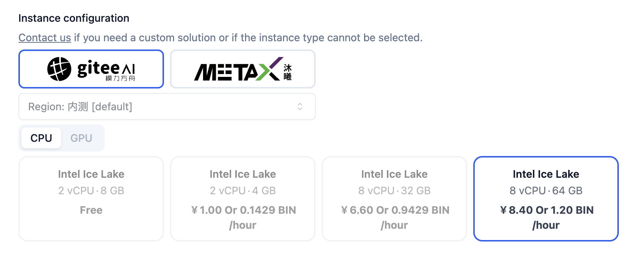
Task: Click the gitee circular G logo icon
Action: 59,69
